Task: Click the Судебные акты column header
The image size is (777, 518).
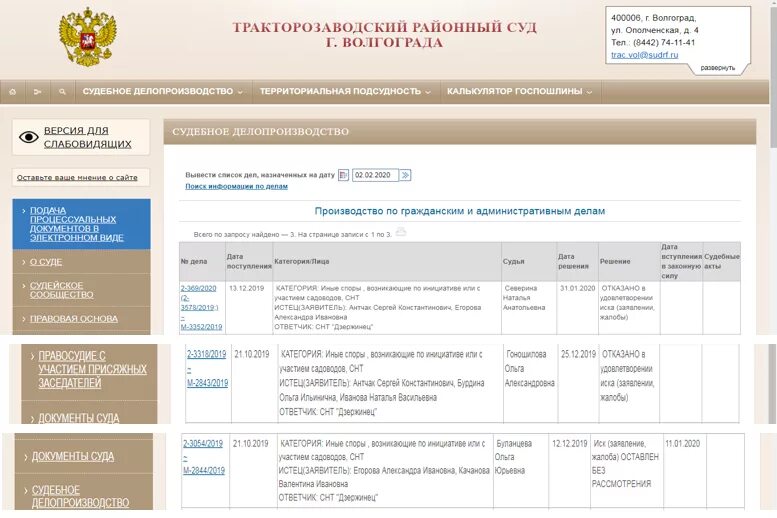Action: pyautogui.click(x=722, y=262)
